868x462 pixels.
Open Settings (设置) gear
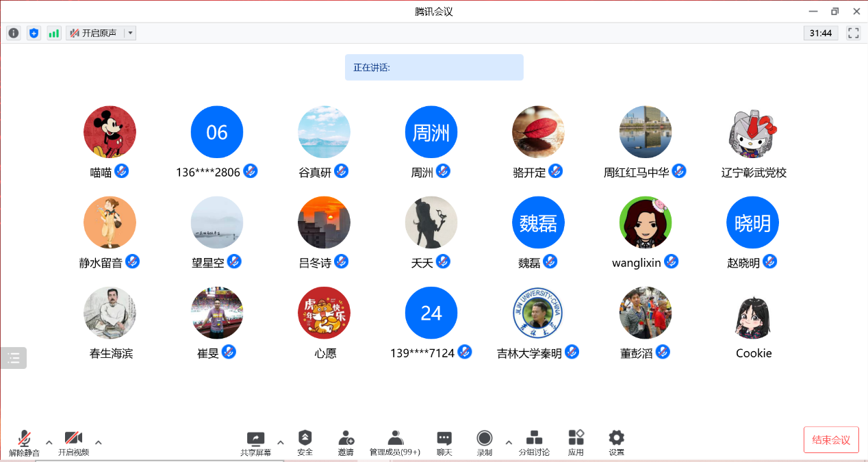tap(616, 442)
